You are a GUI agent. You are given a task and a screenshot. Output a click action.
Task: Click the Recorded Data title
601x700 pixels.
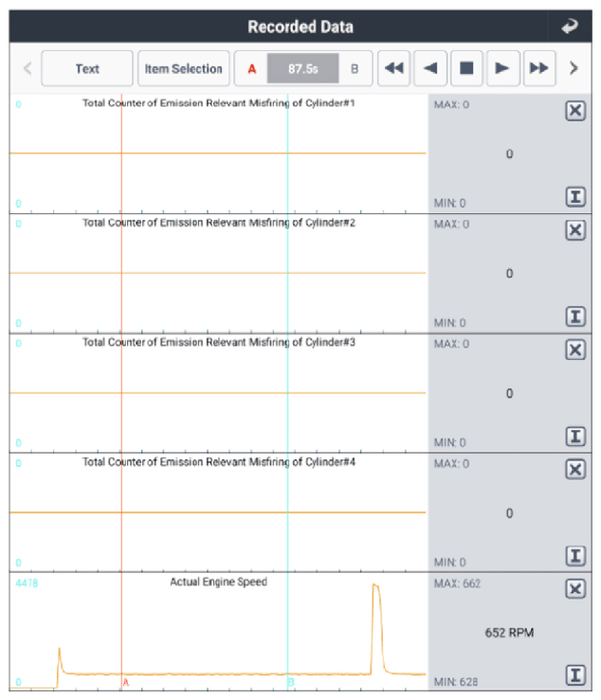click(300, 27)
